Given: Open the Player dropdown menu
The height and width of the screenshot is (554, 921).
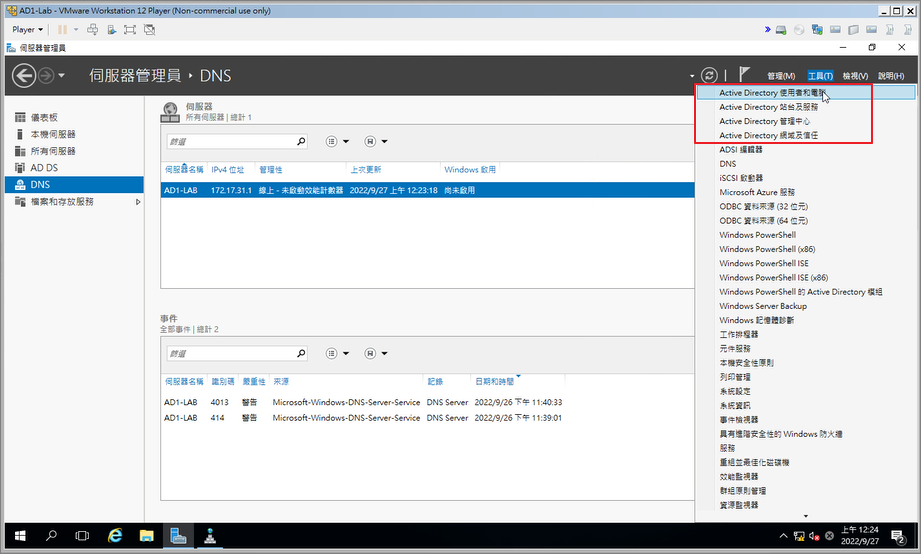Looking at the screenshot, I should pyautogui.click(x=27, y=29).
